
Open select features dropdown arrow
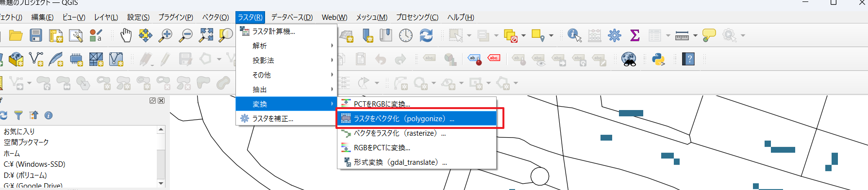469,35
